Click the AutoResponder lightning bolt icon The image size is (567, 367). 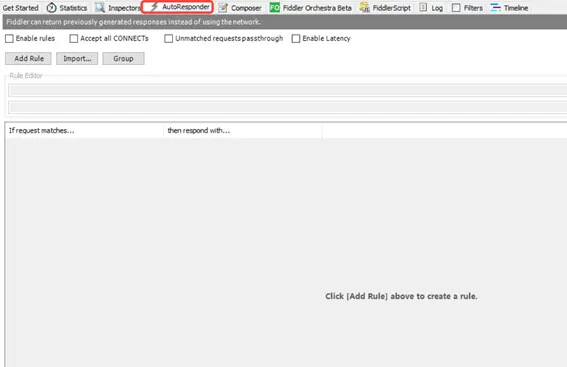pos(154,7)
